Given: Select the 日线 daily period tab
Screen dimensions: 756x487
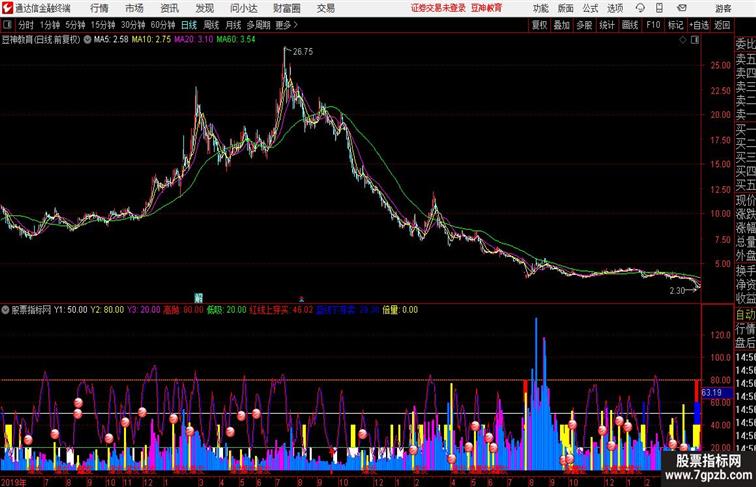Looking at the screenshot, I should [189, 25].
